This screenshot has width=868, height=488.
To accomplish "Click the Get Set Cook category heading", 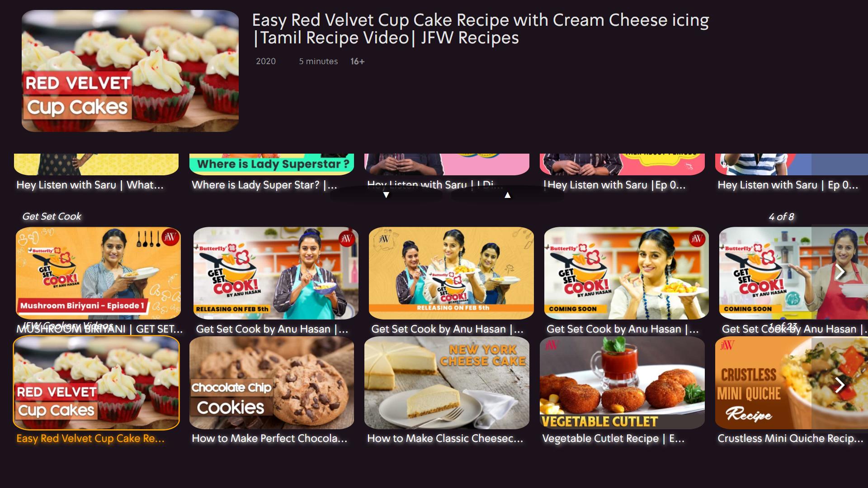I will click(52, 216).
